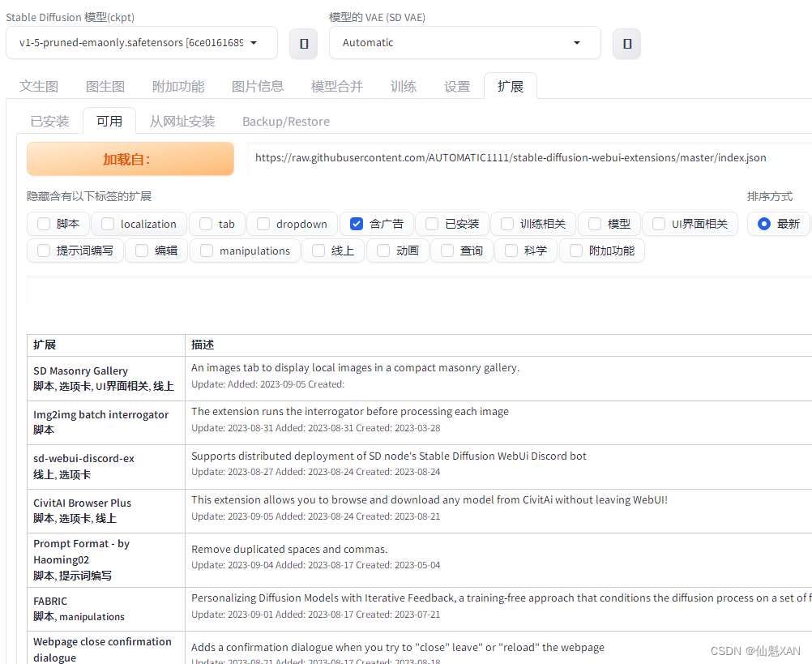
Task: Refresh the SD VAE list
Action: 626,44
